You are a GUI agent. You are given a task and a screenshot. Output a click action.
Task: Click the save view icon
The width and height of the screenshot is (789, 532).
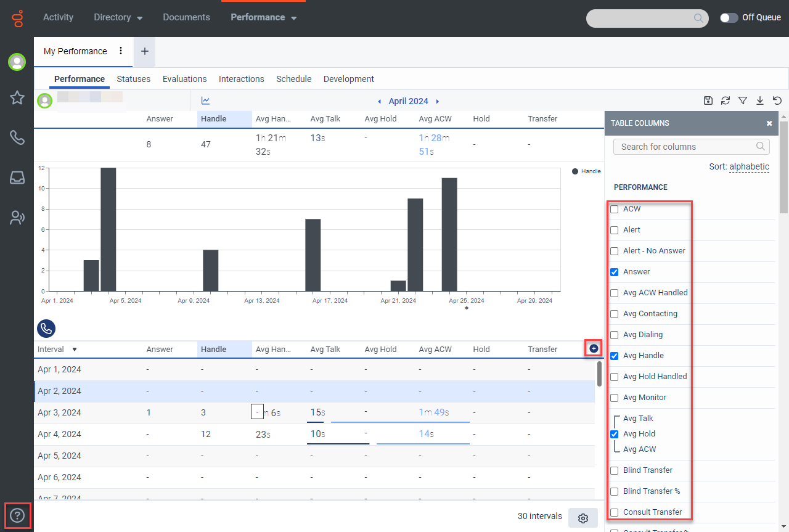coord(708,100)
